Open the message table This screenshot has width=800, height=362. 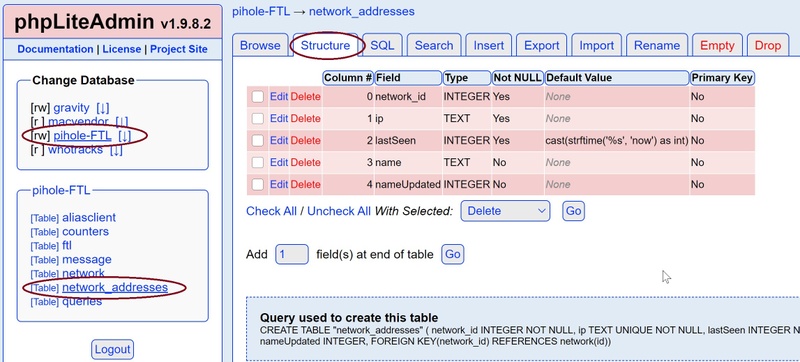[87, 260]
